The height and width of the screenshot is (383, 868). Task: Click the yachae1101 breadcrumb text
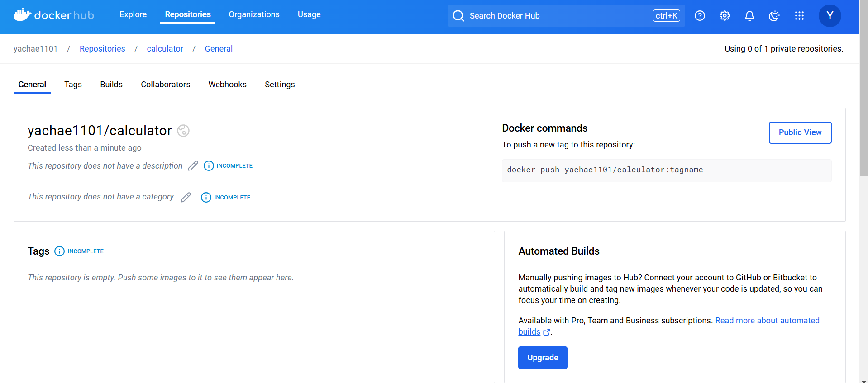pyautogui.click(x=36, y=49)
